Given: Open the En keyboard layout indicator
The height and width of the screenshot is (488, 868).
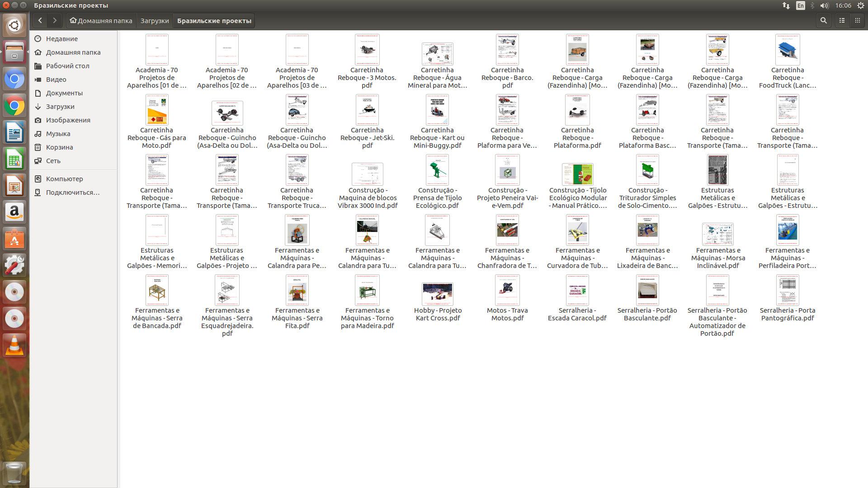Looking at the screenshot, I should click(x=800, y=5).
